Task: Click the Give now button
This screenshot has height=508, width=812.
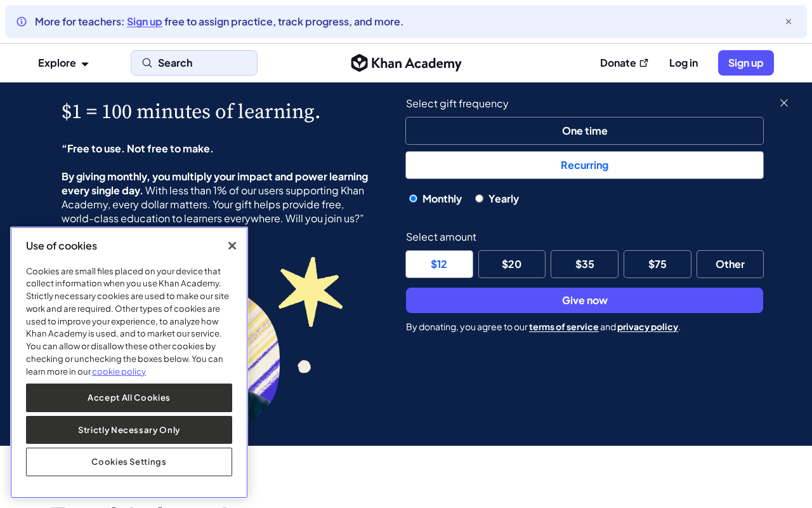Action: coord(584,300)
